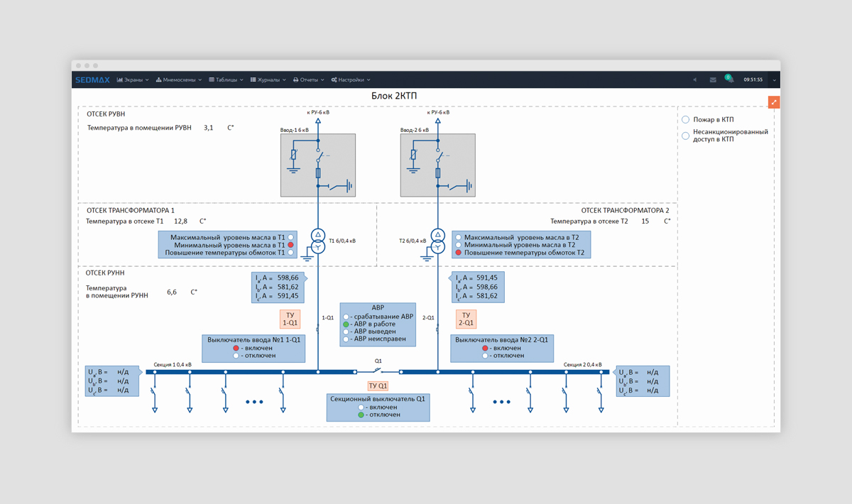Click the Ввод-2 6 кВ switchgear cell

pyautogui.click(x=437, y=166)
